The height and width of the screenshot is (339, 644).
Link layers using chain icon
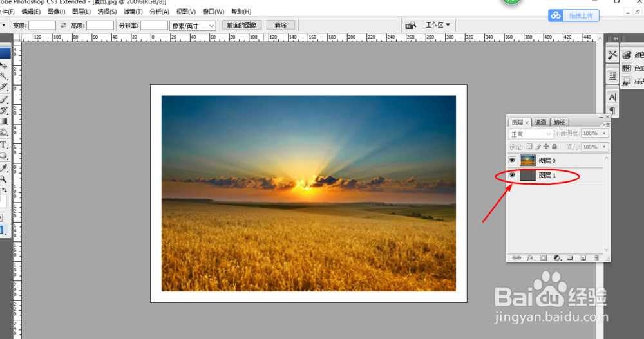click(x=516, y=258)
